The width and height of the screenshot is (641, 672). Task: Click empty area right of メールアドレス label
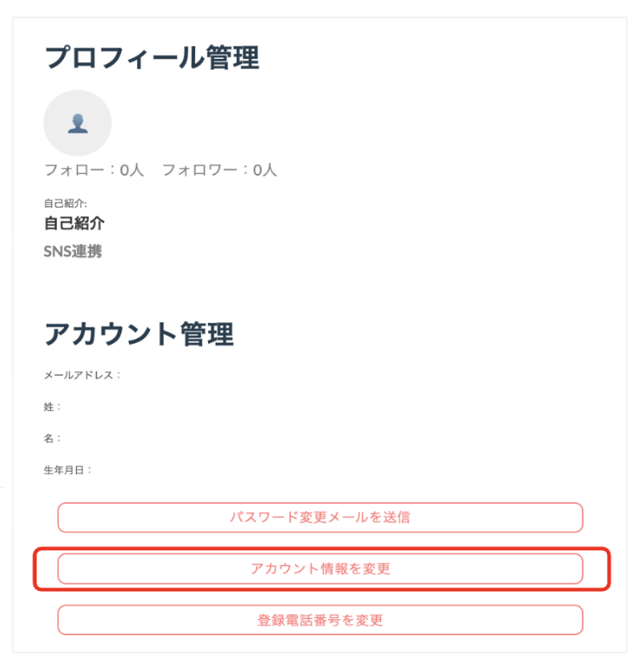click(343, 375)
